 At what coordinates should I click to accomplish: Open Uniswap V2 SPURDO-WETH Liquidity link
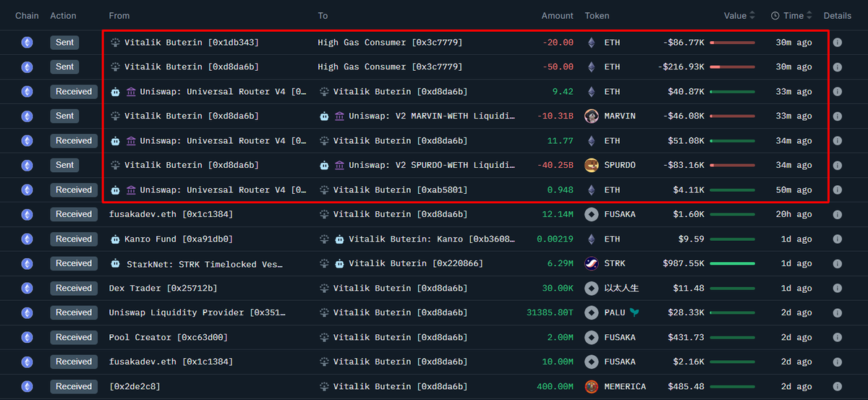pyautogui.click(x=432, y=166)
